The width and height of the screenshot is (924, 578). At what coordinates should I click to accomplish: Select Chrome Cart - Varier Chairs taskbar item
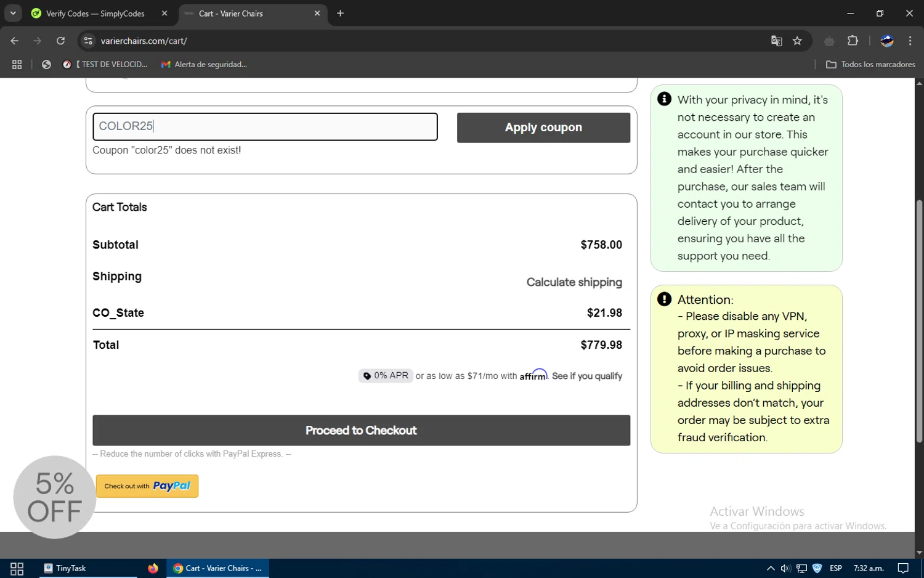217,568
